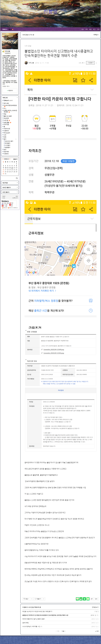Click the blog profile image thumbnail
Viewport: 101px width, 644px height.
point(10,41)
